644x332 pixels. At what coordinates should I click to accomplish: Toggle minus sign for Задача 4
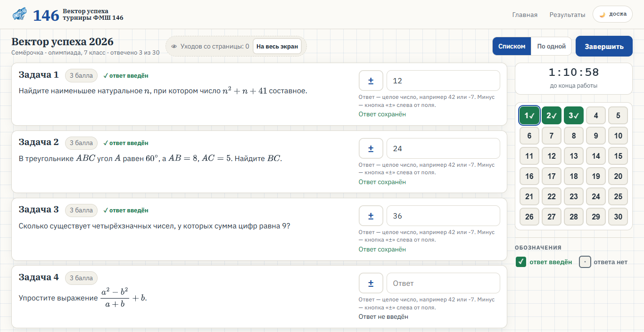(371, 283)
